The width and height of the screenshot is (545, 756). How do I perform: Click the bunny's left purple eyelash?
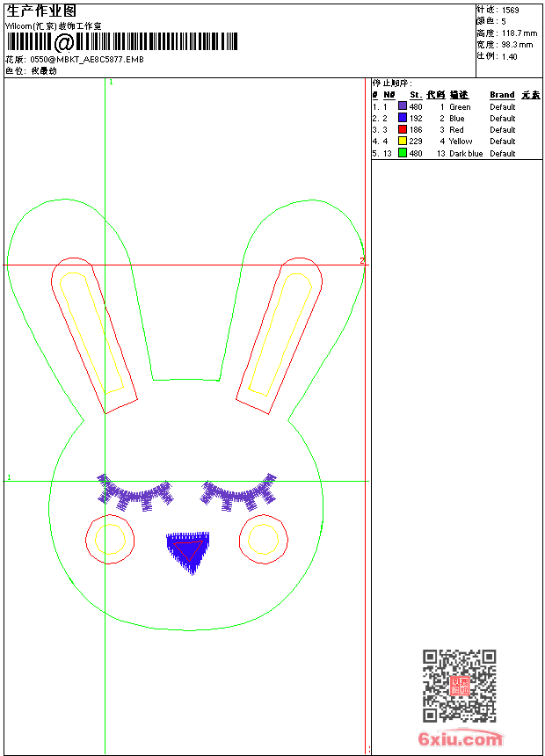[x=135, y=492]
